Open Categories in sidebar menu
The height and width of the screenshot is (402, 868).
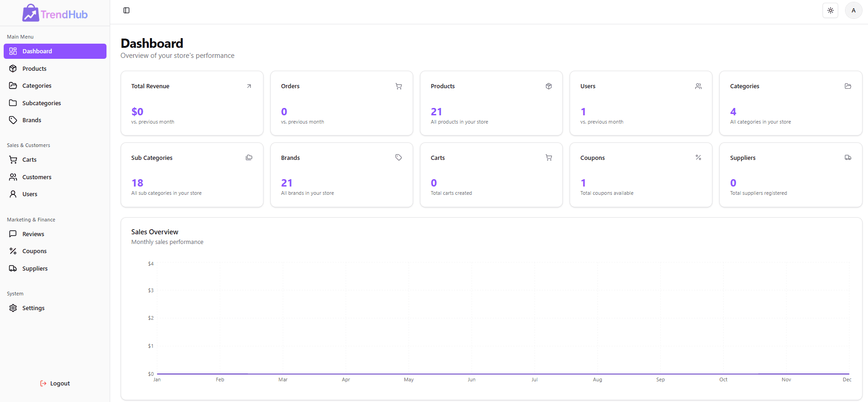55,85
